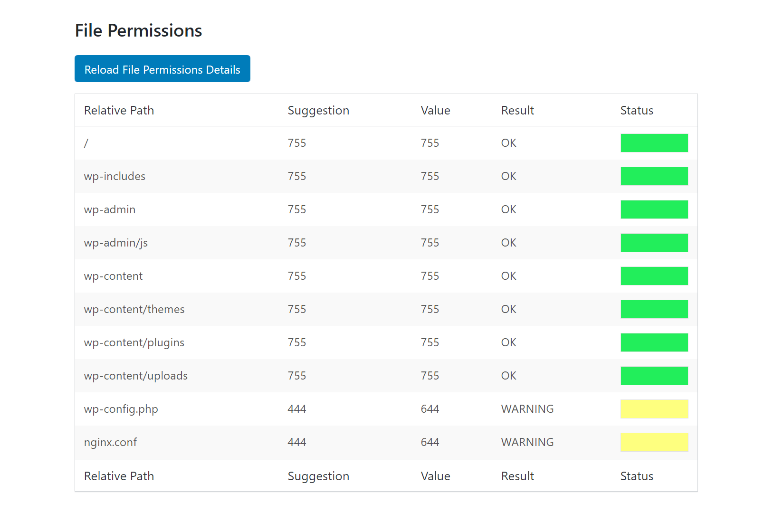
Task: Click the green status bar for wp-content/uploads
Action: coord(654,375)
